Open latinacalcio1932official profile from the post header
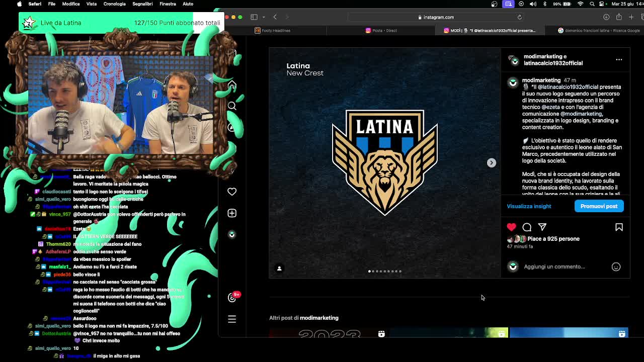Viewport: 644px width, 362px height. (553, 63)
